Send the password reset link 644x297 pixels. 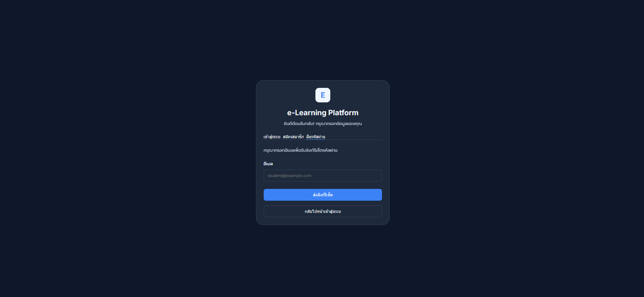pos(323,195)
